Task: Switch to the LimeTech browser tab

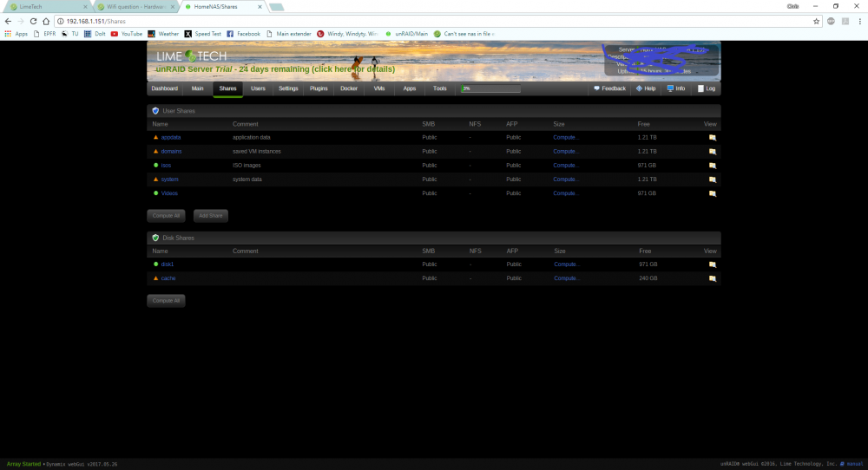Action: [47, 7]
